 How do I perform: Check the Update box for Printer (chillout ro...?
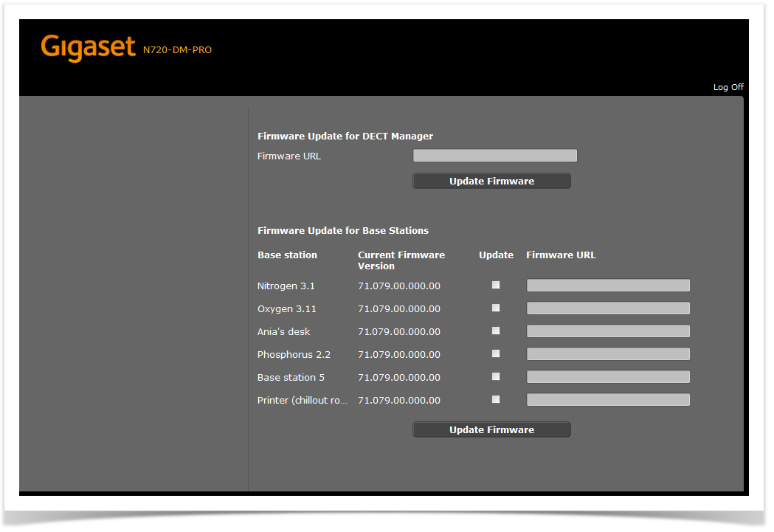point(496,399)
